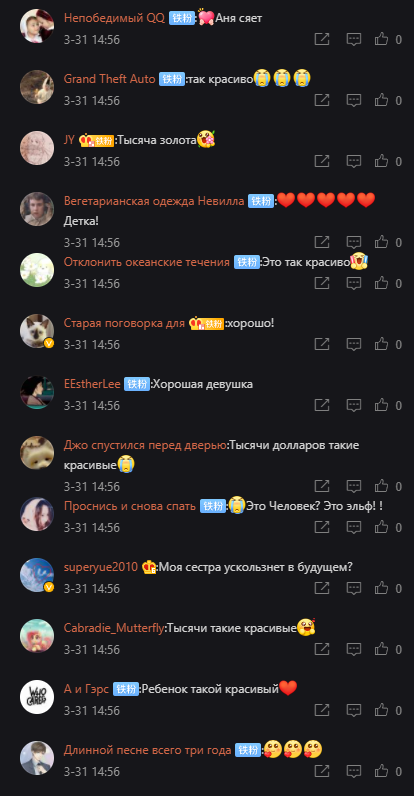Reply to JY's Тысяча золота comment
Viewport: 414px width, 796px height.
pos(354,161)
